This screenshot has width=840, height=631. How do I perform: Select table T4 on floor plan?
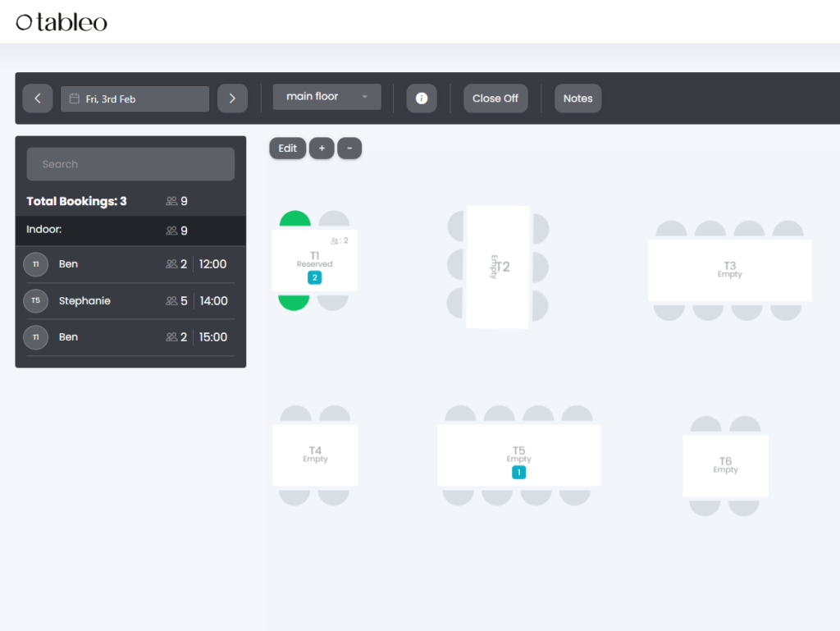315,455
